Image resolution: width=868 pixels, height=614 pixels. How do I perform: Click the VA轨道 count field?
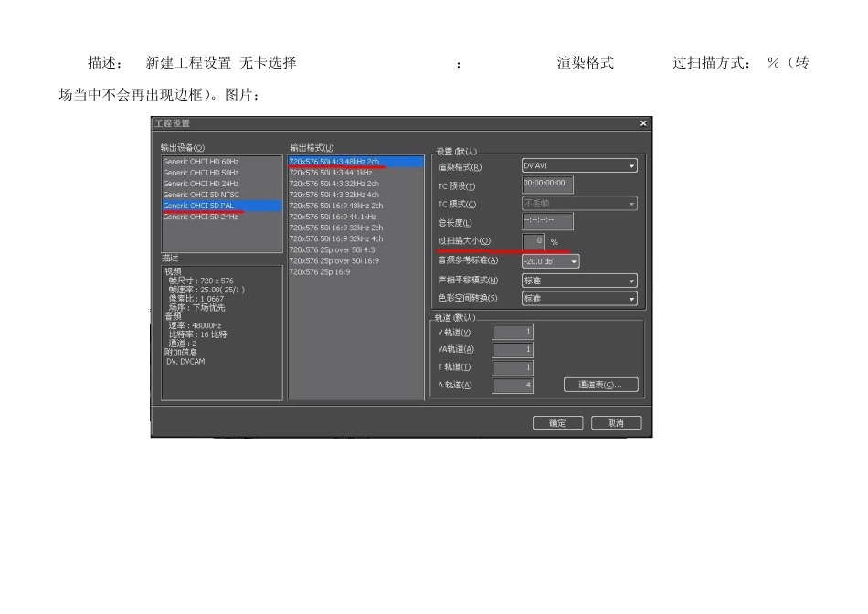[x=513, y=349]
